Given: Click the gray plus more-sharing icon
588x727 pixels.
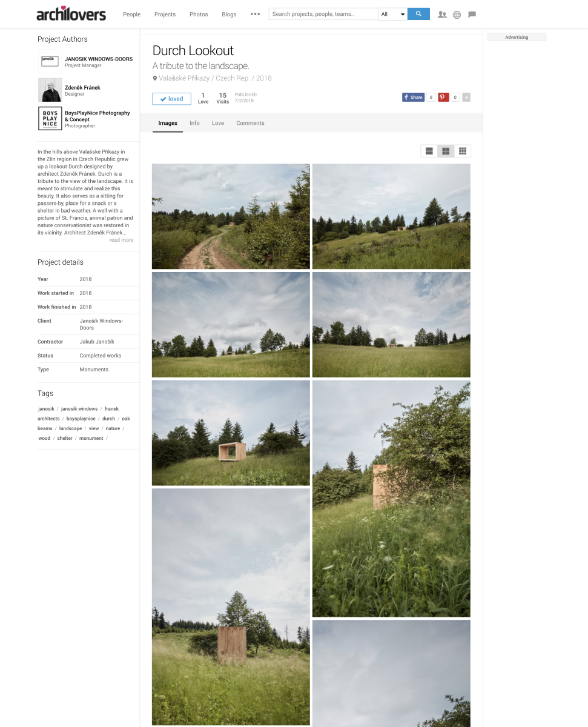Looking at the screenshot, I should pyautogui.click(x=466, y=97).
